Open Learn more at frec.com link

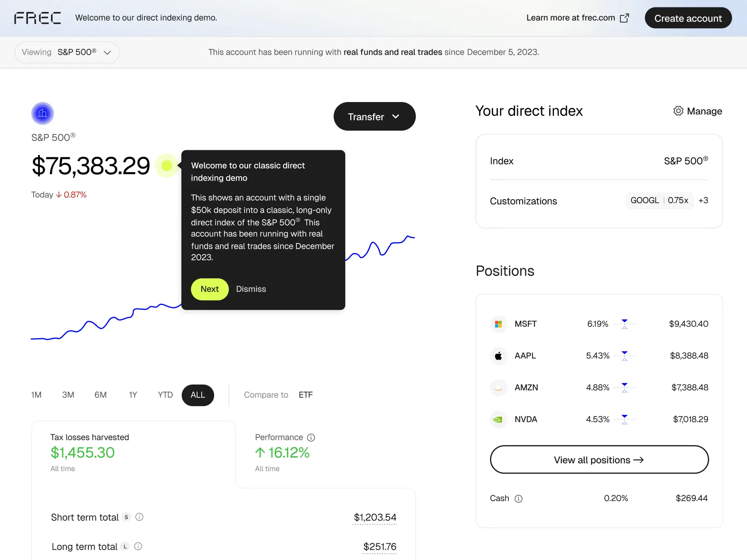pos(578,18)
